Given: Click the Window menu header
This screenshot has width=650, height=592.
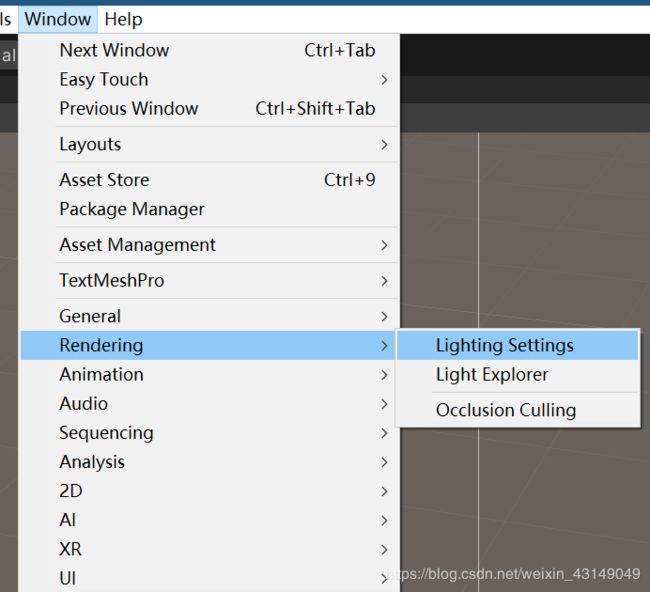Looking at the screenshot, I should 58,19.
